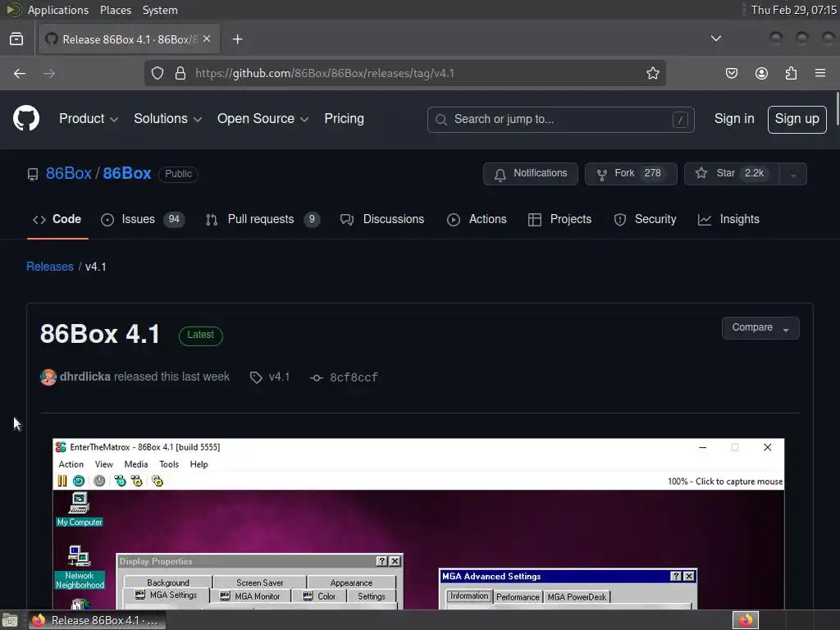Focus the Search or jump to field
The width and height of the screenshot is (840, 630).
(x=560, y=120)
